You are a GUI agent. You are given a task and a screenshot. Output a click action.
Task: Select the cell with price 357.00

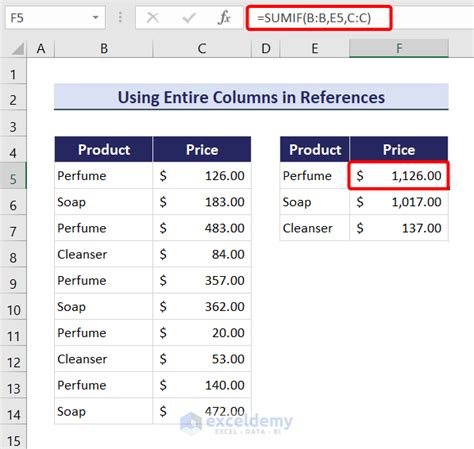tap(202, 280)
